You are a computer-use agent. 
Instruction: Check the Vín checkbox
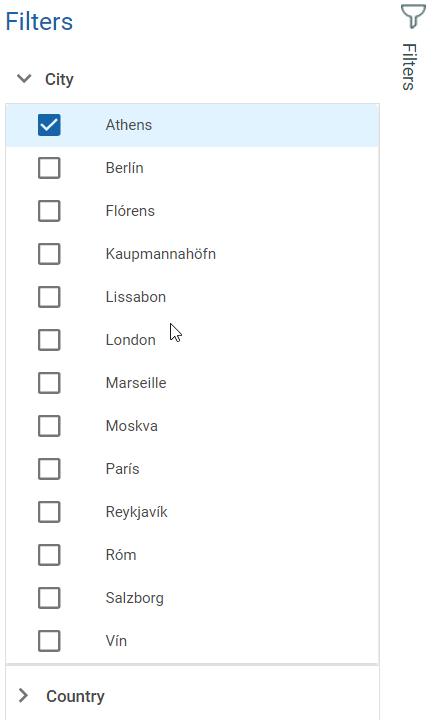49,641
